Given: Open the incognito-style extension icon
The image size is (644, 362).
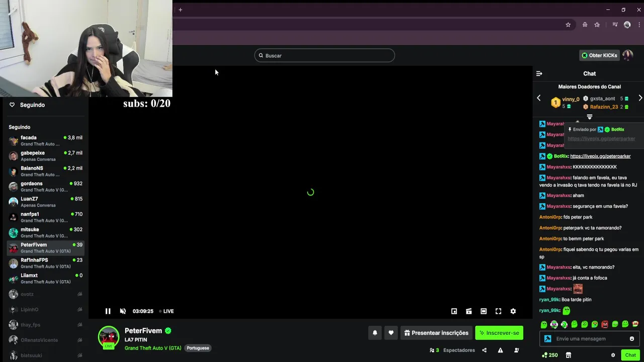Looking at the screenshot, I should 585,25.
